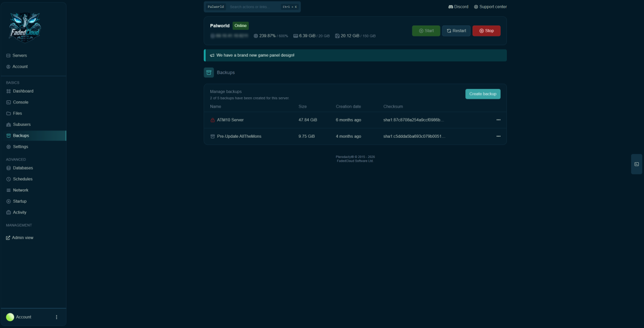Click the Creation date column header
The width and height of the screenshot is (644, 328).
[348, 107]
